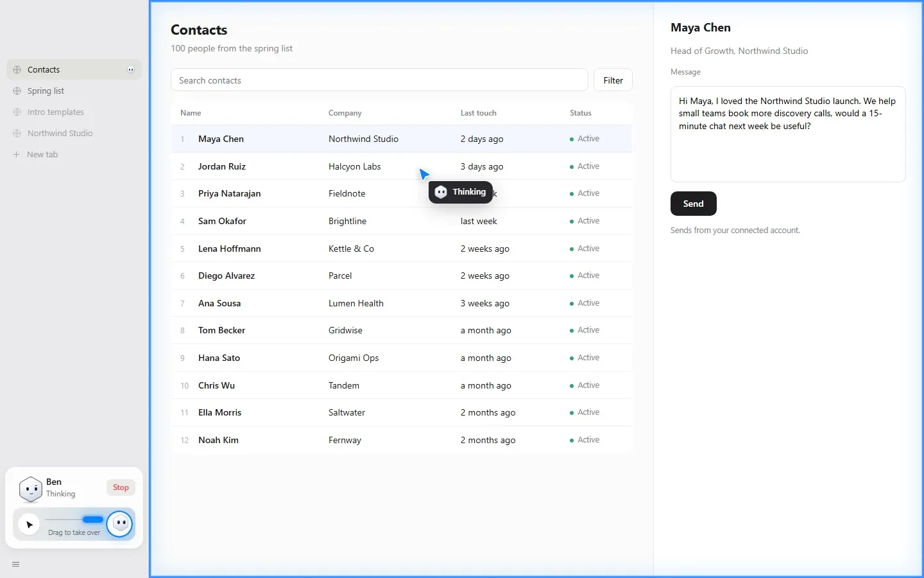Focus the Search contacts field

379,80
